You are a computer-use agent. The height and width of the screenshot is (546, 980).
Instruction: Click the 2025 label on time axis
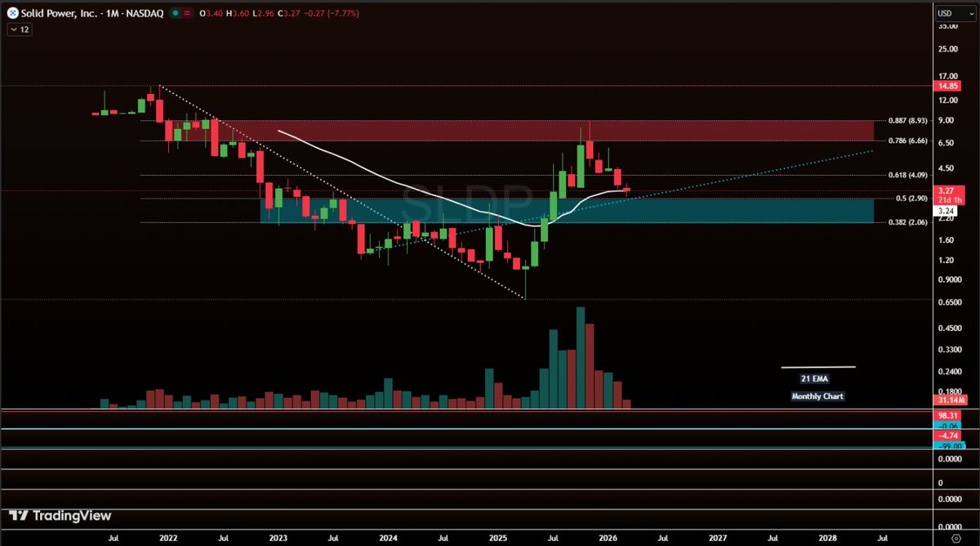pyautogui.click(x=498, y=539)
